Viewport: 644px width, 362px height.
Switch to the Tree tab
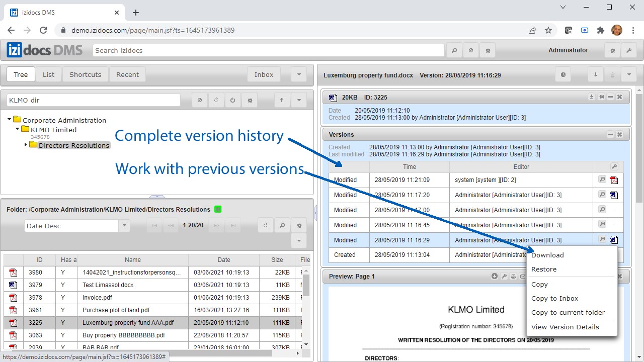coord(21,74)
